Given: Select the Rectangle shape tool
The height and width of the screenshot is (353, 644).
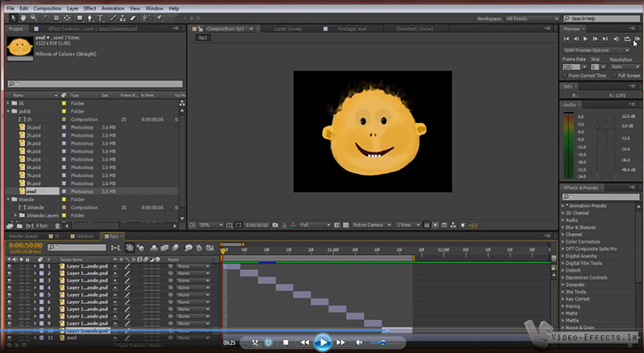Looking at the screenshot, I should (x=80, y=18).
